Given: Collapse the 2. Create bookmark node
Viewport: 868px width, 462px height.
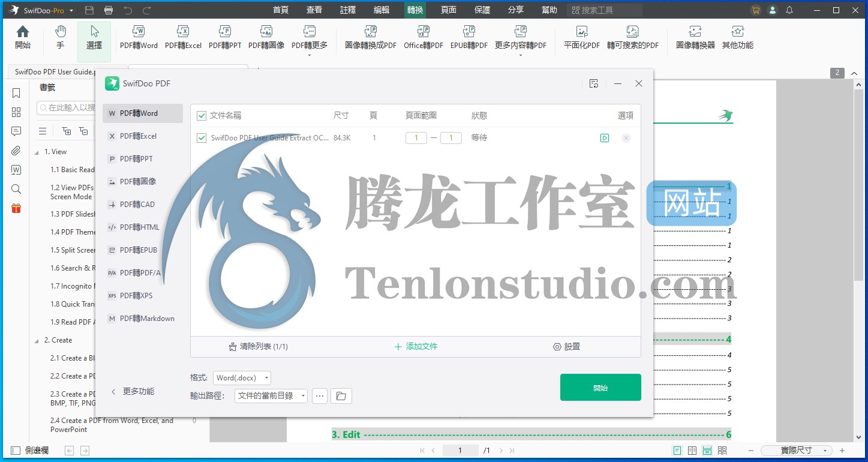Looking at the screenshot, I should pyautogui.click(x=37, y=340).
